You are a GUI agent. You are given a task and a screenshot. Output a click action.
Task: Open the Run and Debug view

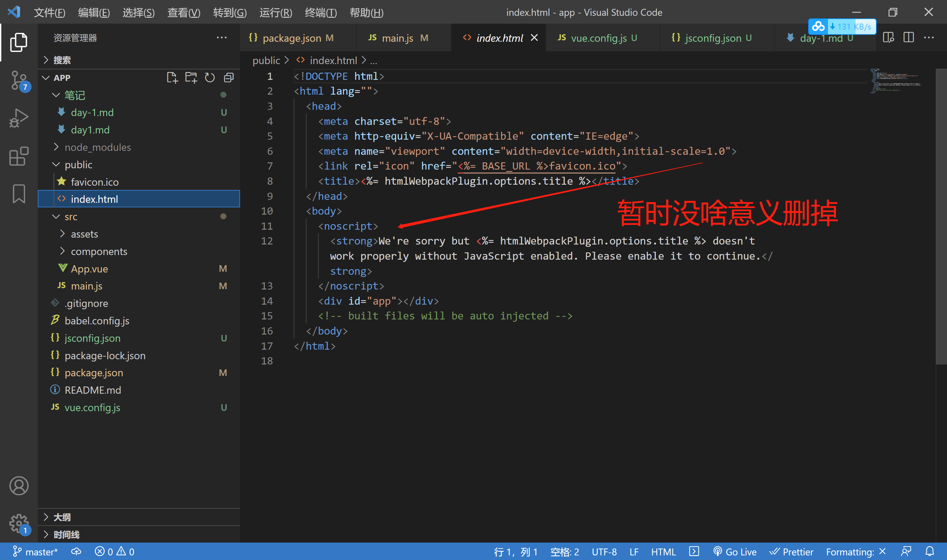(18, 118)
